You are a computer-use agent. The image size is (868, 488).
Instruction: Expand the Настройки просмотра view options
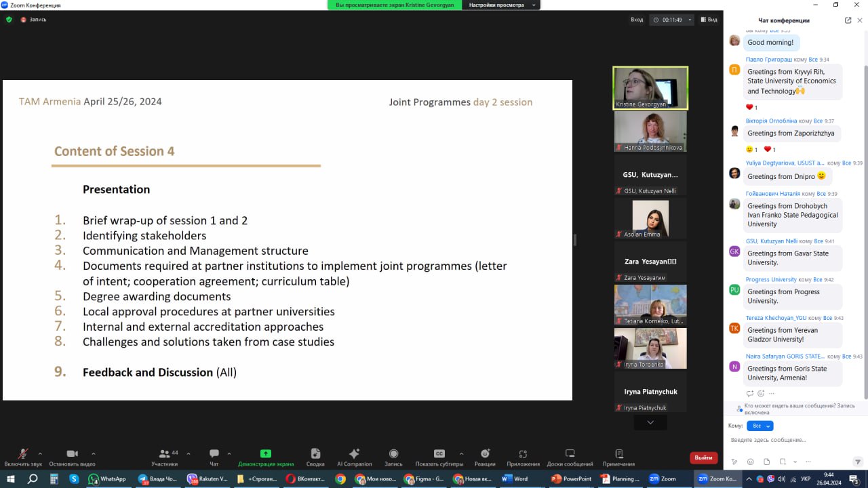[502, 5]
